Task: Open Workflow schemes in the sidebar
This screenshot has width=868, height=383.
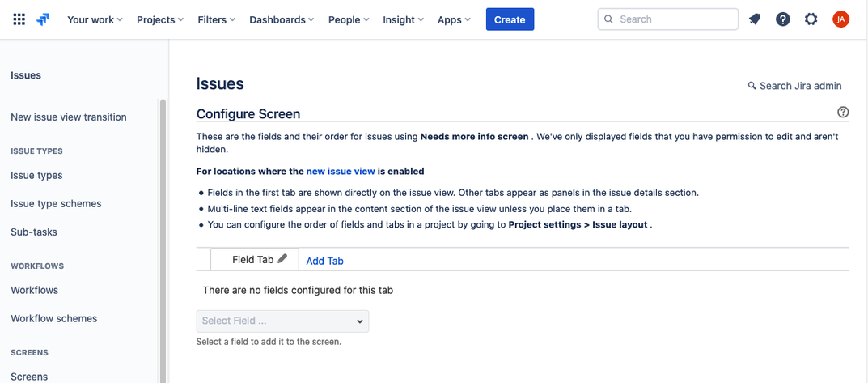Action: (x=53, y=319)
